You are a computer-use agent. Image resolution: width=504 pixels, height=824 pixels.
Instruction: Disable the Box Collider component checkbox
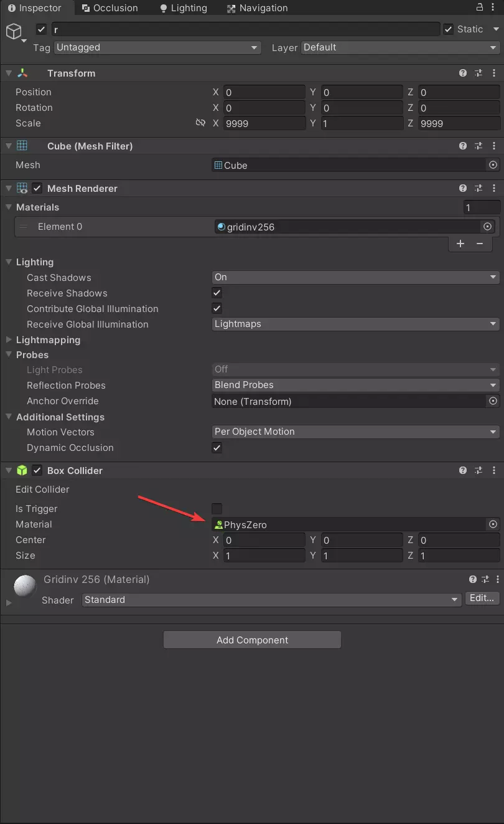coord(37,470)
